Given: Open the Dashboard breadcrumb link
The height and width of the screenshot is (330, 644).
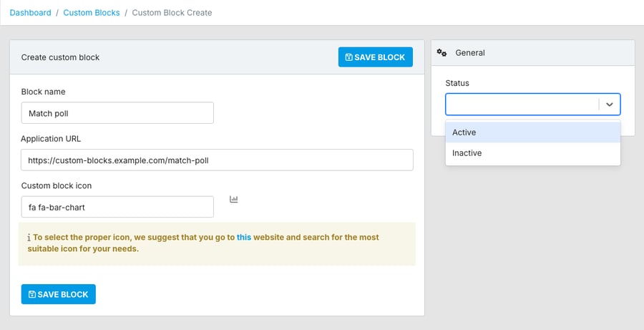Looking at the screenshot, I should click(x=30, y=13).
